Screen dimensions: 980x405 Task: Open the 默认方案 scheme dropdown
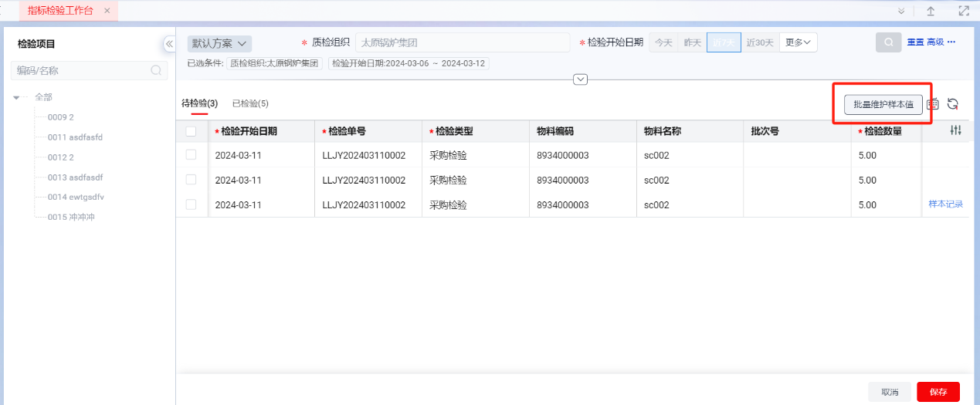coord(219,43)
